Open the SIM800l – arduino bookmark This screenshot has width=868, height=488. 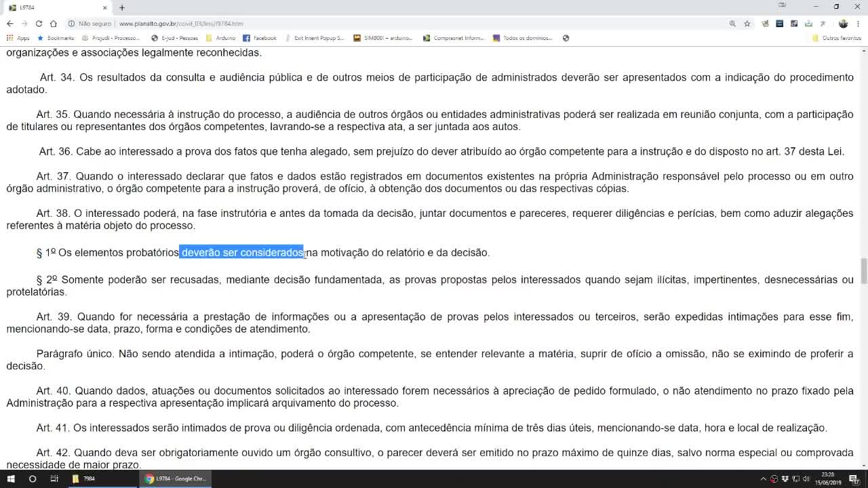[x=383, y=38]
